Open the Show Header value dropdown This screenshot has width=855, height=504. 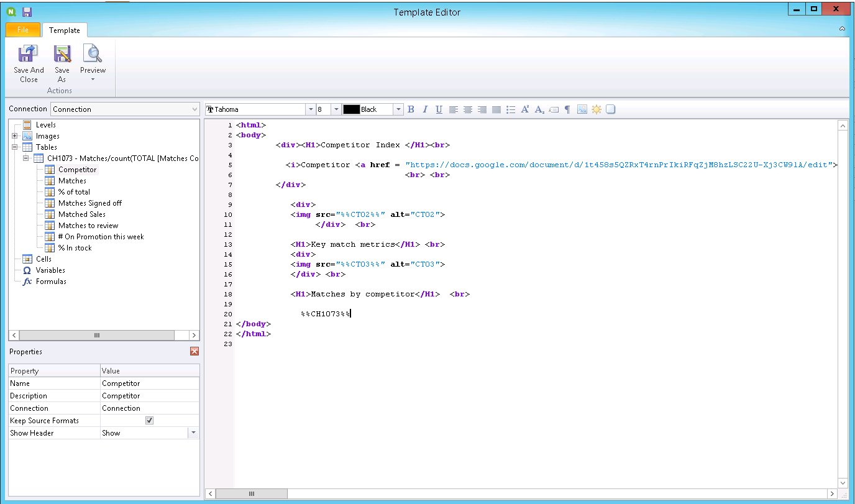194,433
